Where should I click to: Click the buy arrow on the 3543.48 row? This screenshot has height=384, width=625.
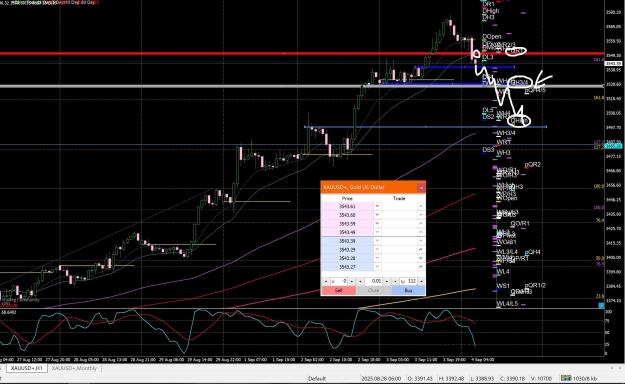(421, 232)
